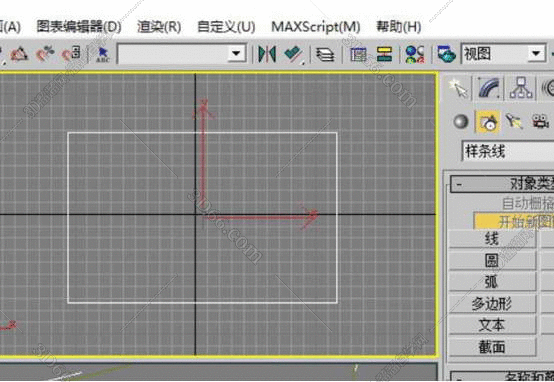Image resolution: width=554 pixels, height=382 pixels.
Task: Open the MAXScript(M) menu
Action: point(316,27)
